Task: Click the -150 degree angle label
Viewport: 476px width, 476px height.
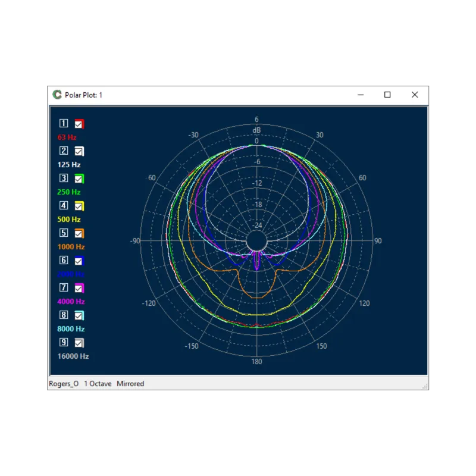Action: pyautogui.click(x=192, y=346)
